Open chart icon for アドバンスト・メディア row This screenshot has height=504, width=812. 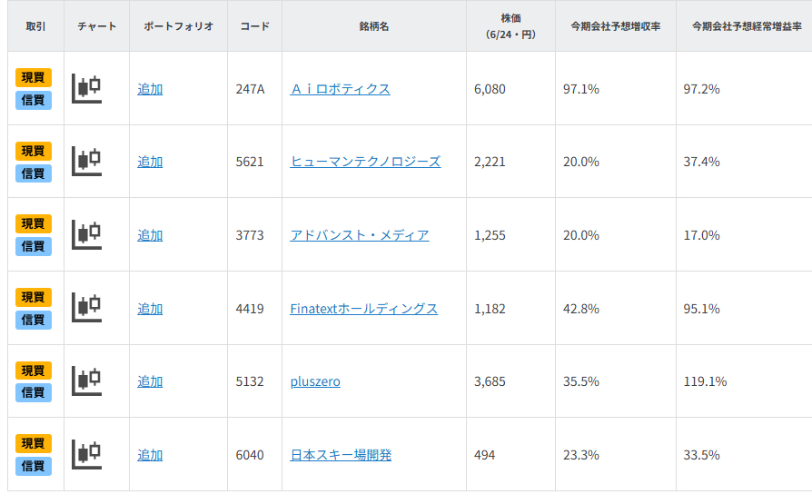[86, 234]
